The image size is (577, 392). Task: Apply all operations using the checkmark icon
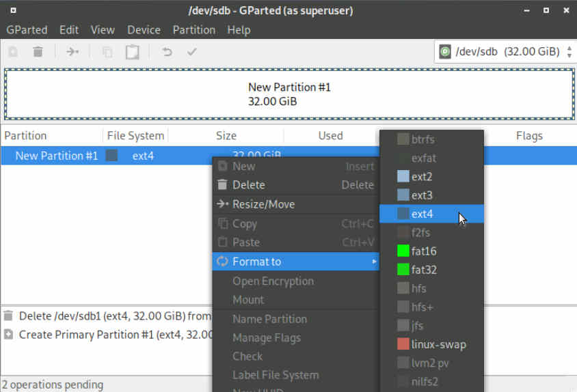coord(191,52)
